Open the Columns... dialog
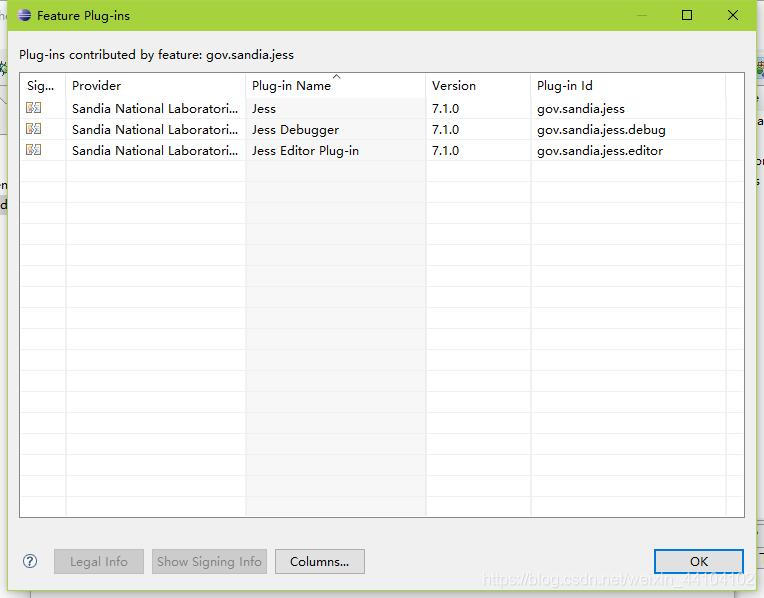This screenshot has height=598, width=764. (320, 561)
